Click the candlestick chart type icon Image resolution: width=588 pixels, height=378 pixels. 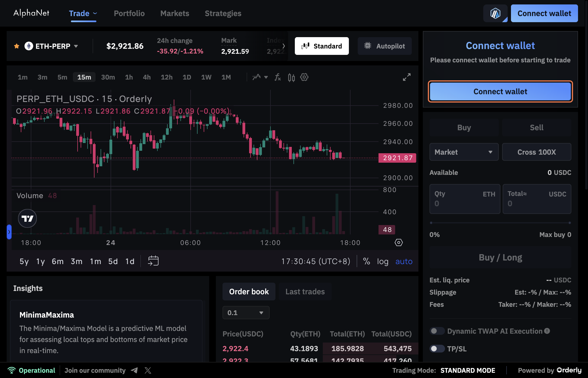[291, 77]
